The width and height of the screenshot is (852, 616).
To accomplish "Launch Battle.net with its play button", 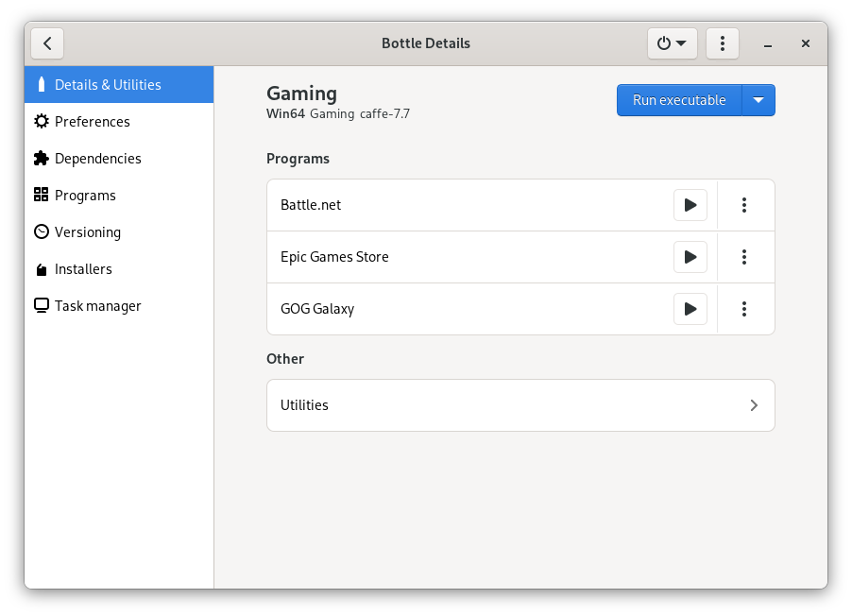I will pyautogui.click(x=690, y=205).
